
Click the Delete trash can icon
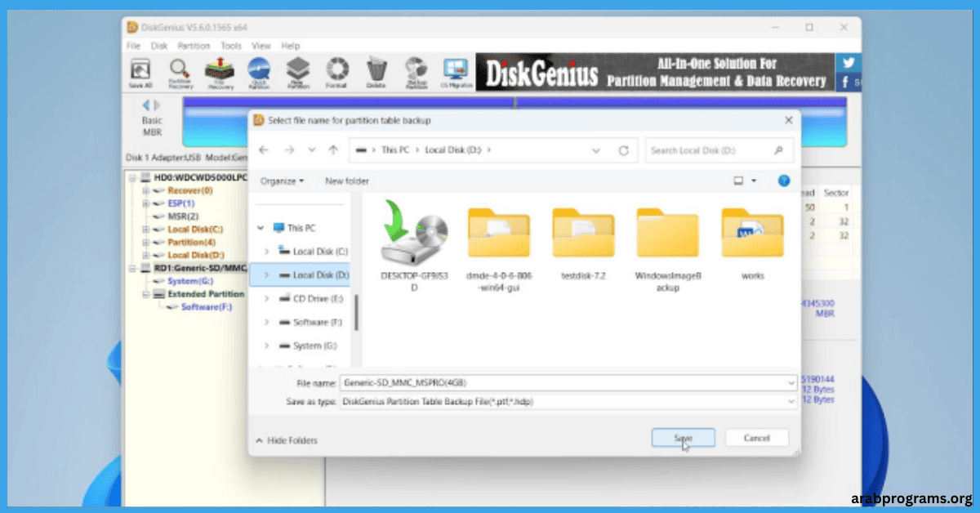click(376, 73)
